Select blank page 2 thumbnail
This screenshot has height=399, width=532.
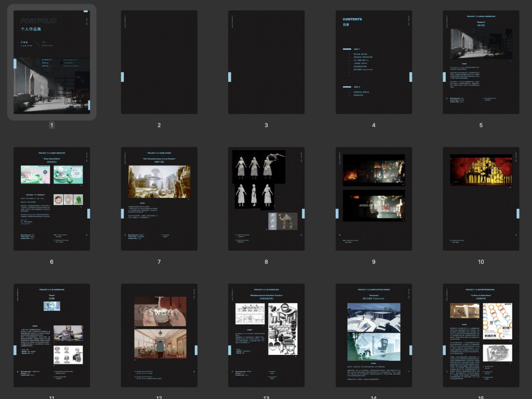159,62
